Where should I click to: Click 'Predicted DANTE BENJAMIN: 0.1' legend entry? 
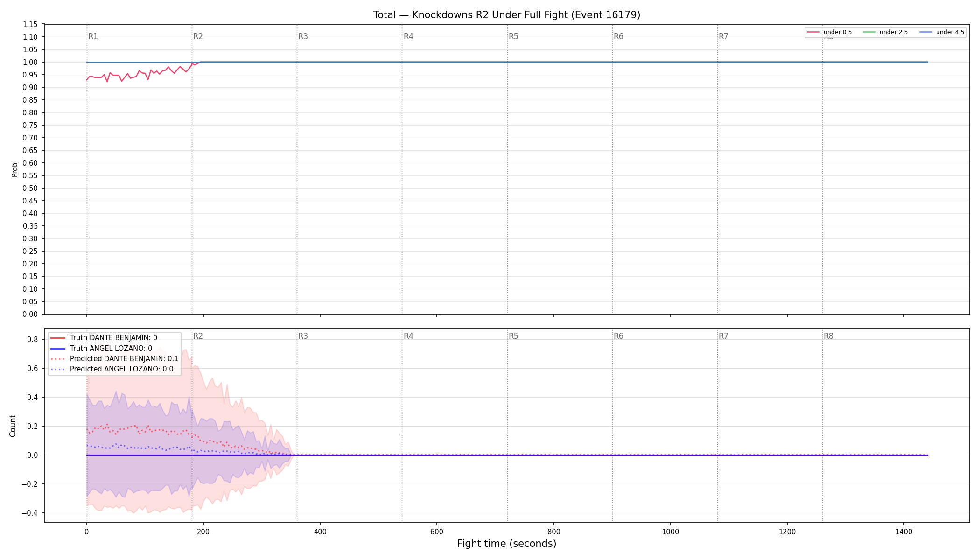(114, 359)
